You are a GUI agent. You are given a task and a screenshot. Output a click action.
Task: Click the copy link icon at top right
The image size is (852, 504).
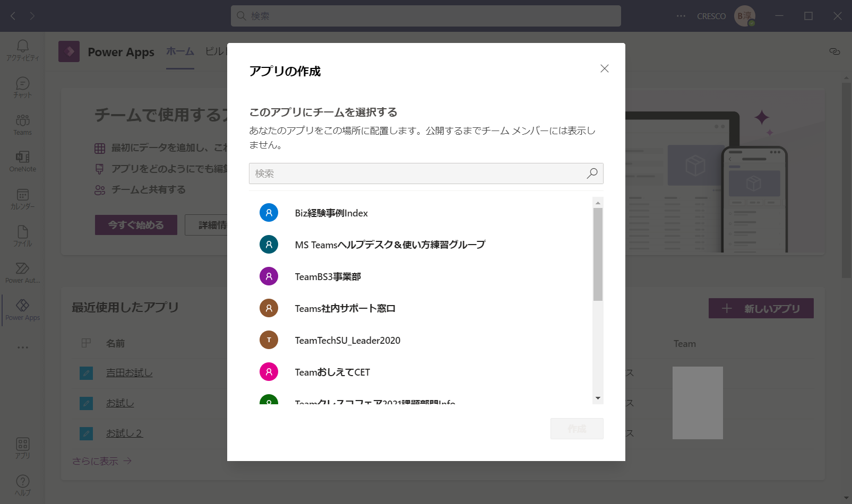click(x=834, y=51)
